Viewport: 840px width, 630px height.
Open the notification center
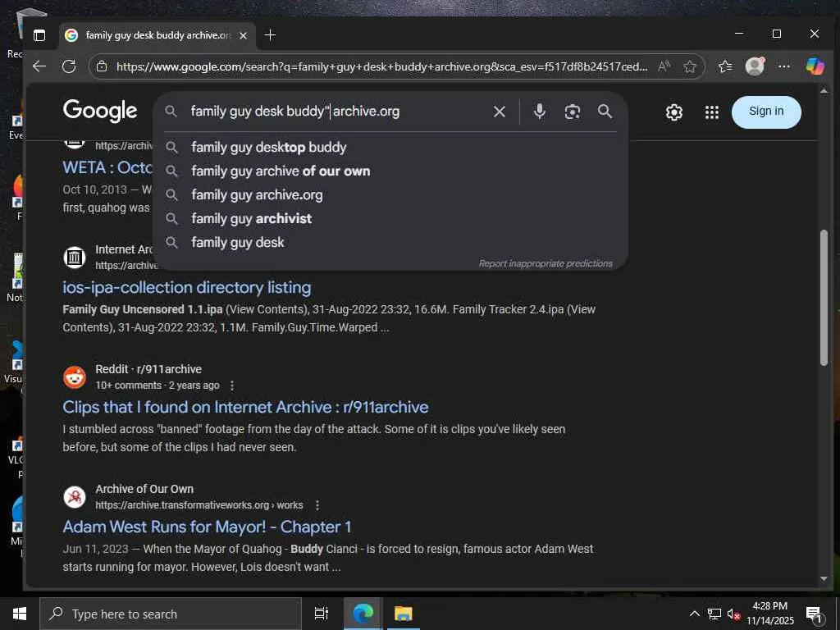[x=815, y=614]
